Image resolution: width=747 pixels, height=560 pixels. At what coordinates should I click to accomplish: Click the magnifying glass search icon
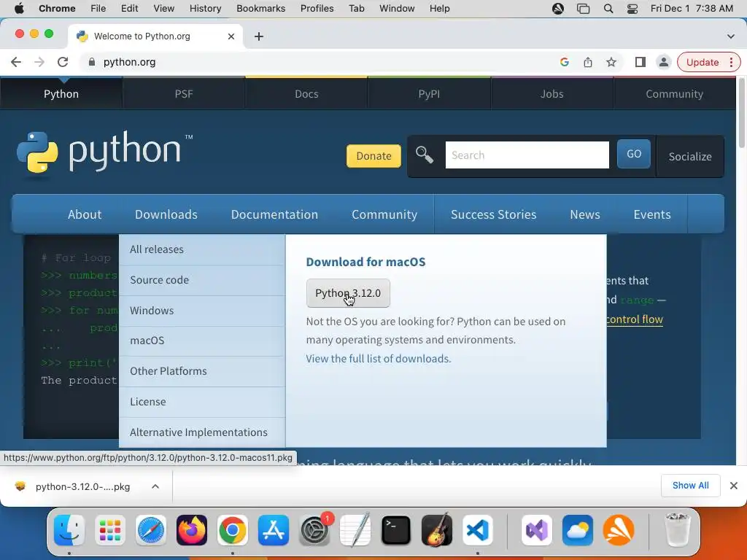tap(424, 155)
